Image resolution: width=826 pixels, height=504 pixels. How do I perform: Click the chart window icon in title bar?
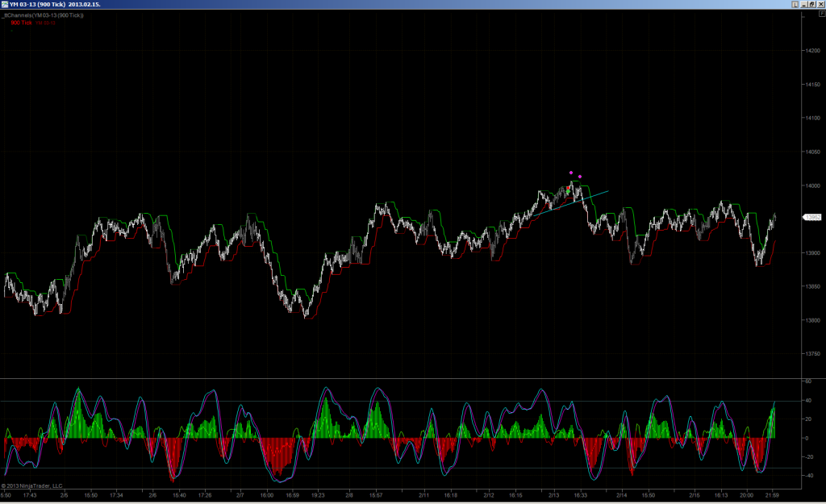click(5, 4)
